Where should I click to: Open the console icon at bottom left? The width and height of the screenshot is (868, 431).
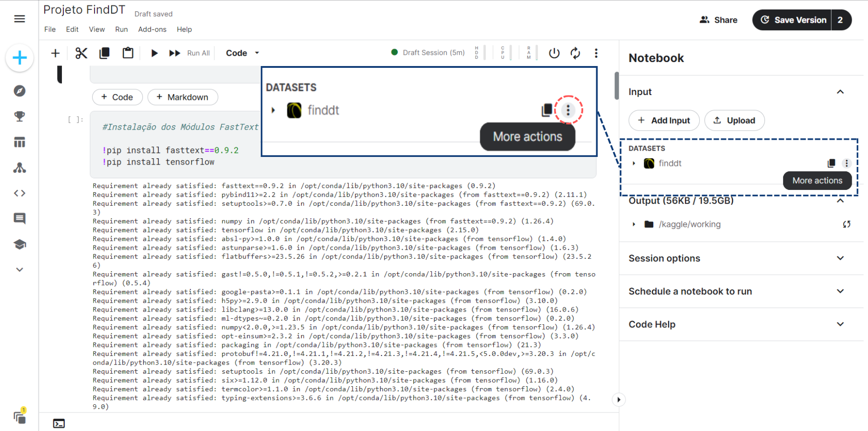coord(59,423)
